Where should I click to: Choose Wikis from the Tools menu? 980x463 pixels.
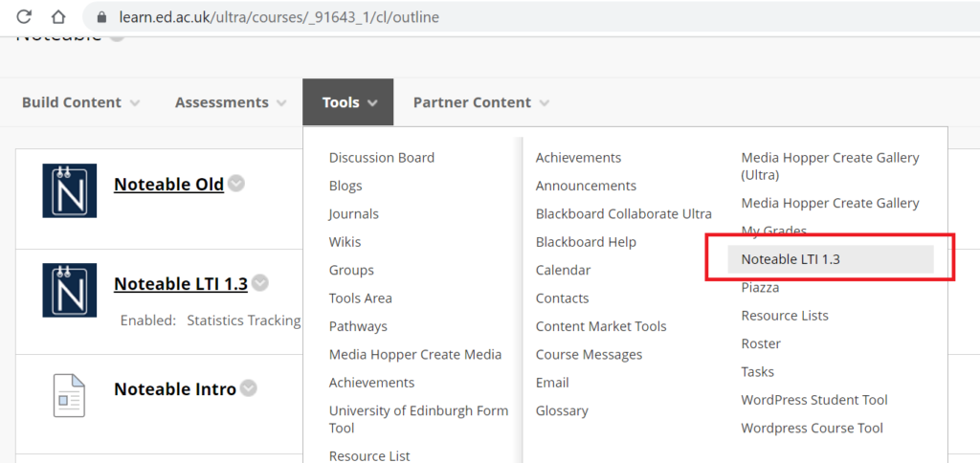[x=345, y=242]
